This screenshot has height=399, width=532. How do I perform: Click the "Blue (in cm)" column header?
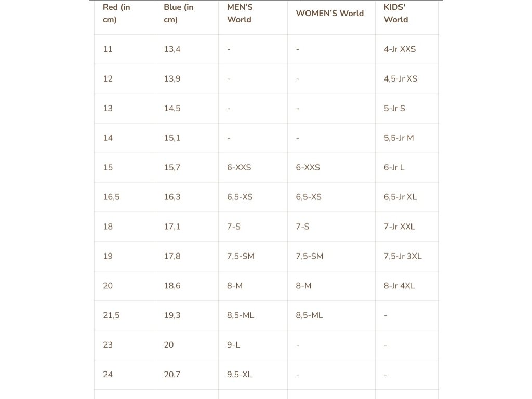pyautogui.click(x=179, y=14)
